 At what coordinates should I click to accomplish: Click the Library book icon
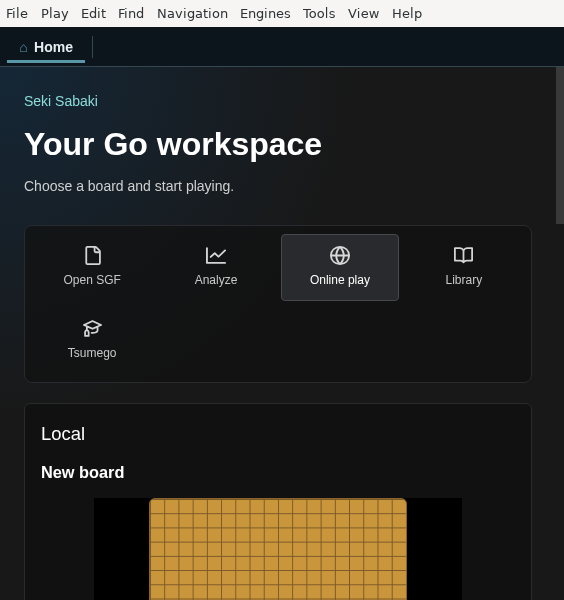(x=463, y=255)
